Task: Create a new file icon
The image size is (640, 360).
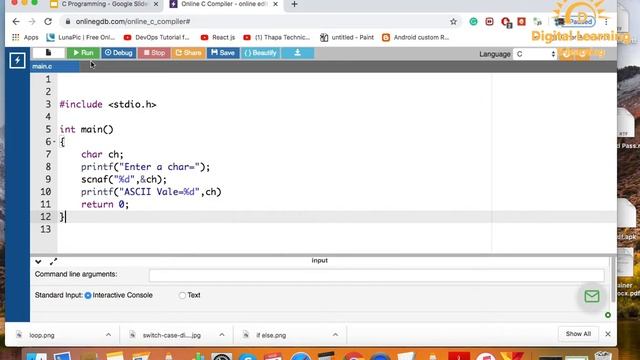Action: (x=49, y=53)
